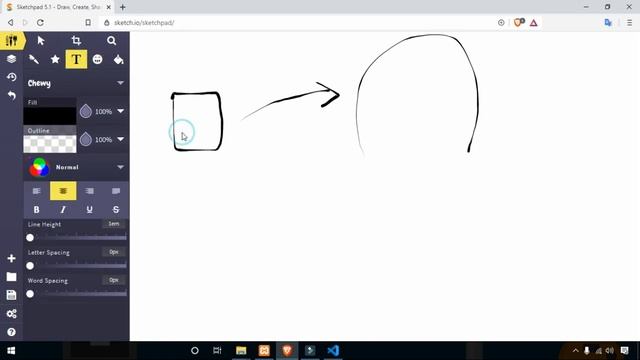Open the Chewy font dropdown

click(76, 83)
